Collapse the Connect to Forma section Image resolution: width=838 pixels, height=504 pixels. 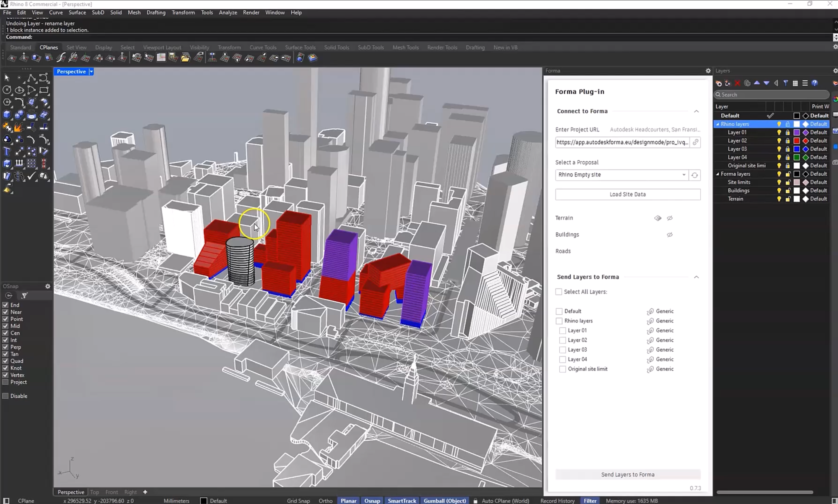tap(697, 111)
